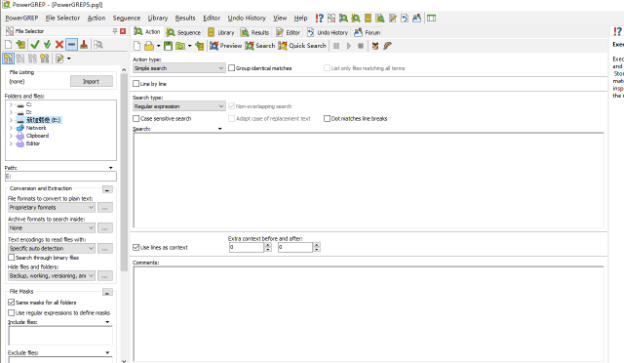This screenshot has height=363, width=624.
Task: Enable Group identical matches checkbox
Action: coord(232,68)
